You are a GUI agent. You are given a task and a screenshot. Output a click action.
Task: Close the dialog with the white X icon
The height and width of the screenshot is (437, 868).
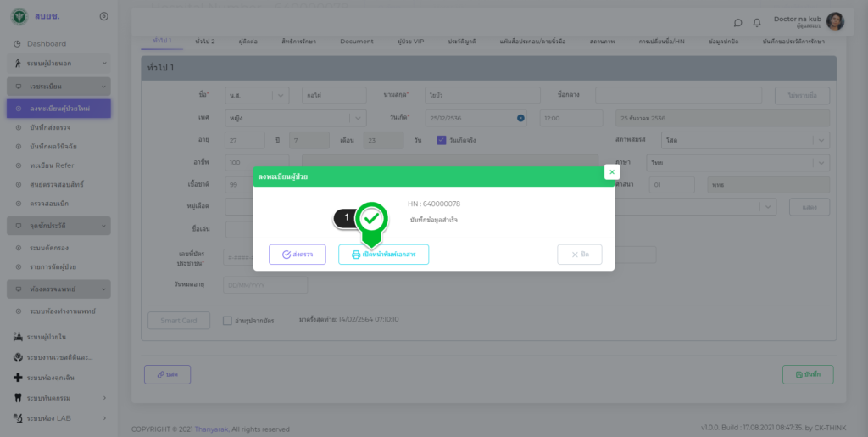(x=611, y=172)
